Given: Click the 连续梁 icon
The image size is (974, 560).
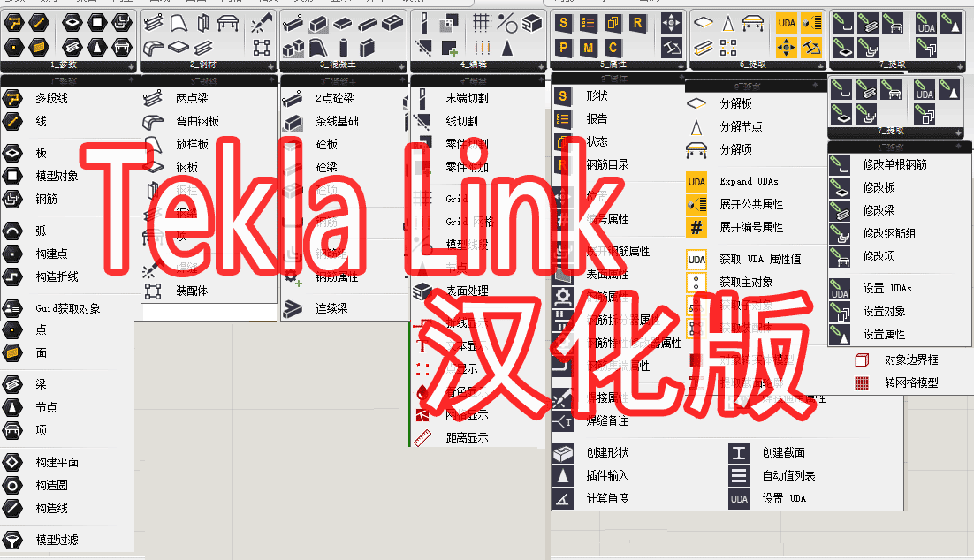Looking at the screenshot, I should [x=293, y=308].
